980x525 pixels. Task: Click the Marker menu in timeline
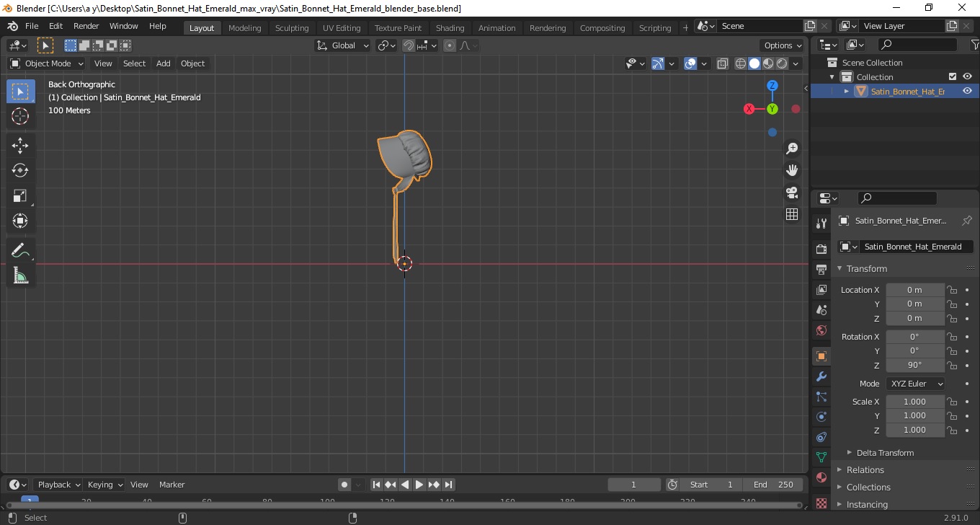click(x=172, y=485)
